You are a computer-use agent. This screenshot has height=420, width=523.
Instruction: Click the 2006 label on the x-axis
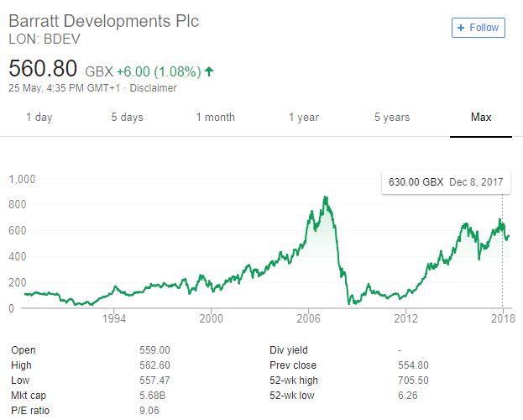click(309, 319)
